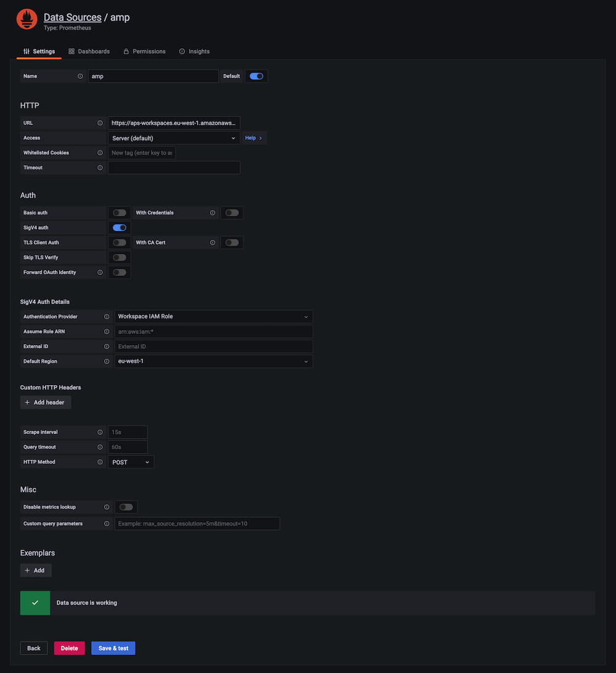Click Add button under Exemplars

[x=36, y=571]
